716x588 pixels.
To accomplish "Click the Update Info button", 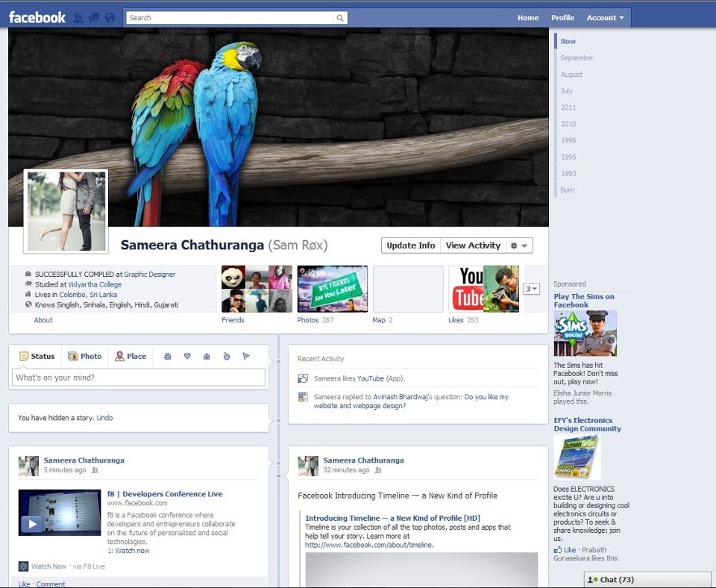I will click(x=411, y=245).
